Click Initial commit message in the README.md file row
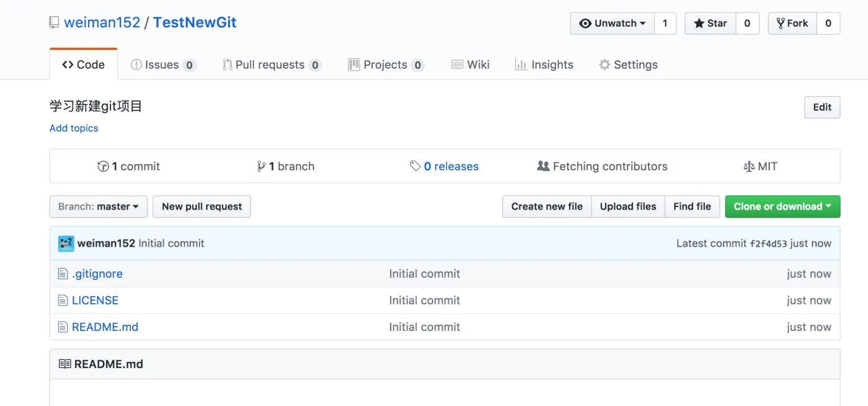Viewport: 868px width, 406px height. point(425,327)
